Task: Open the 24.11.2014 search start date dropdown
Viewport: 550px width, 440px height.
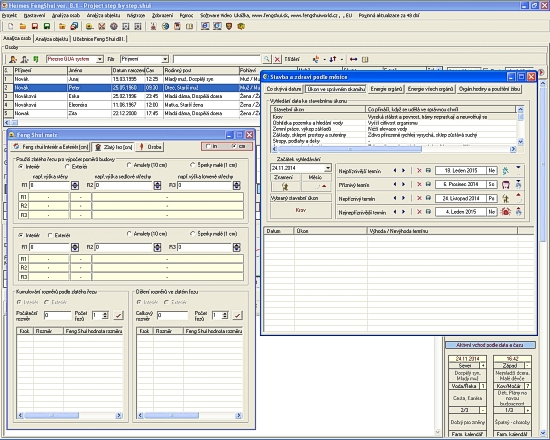Action: (x=328, y=168)
